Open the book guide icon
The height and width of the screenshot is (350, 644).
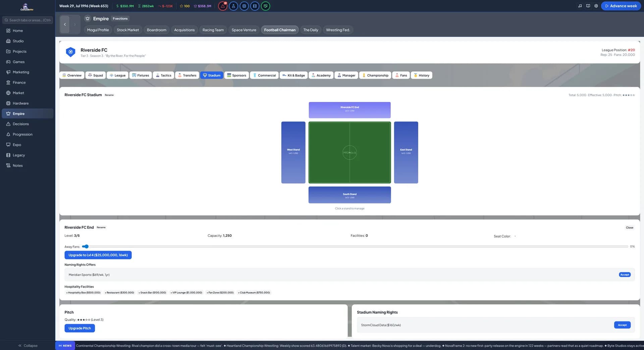click(588, 6)
